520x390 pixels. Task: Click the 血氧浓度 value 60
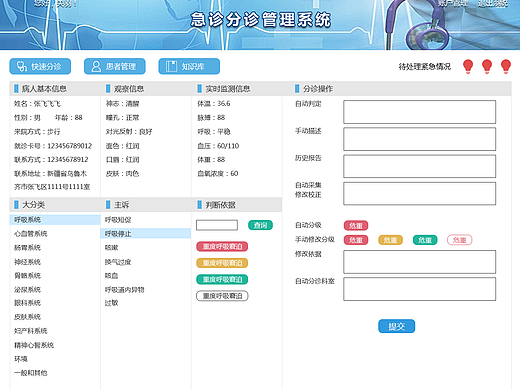[x=234, y=173]
